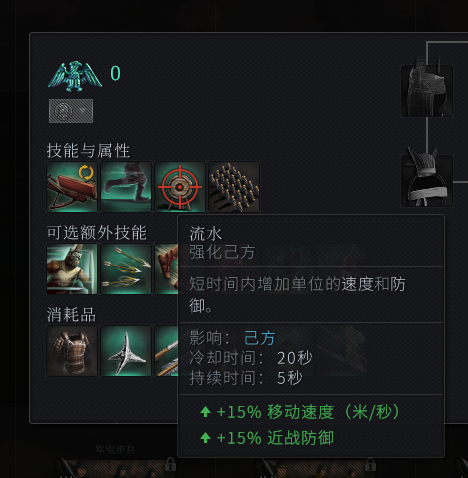Select the caltrop spike consumable

coord(126,351)
